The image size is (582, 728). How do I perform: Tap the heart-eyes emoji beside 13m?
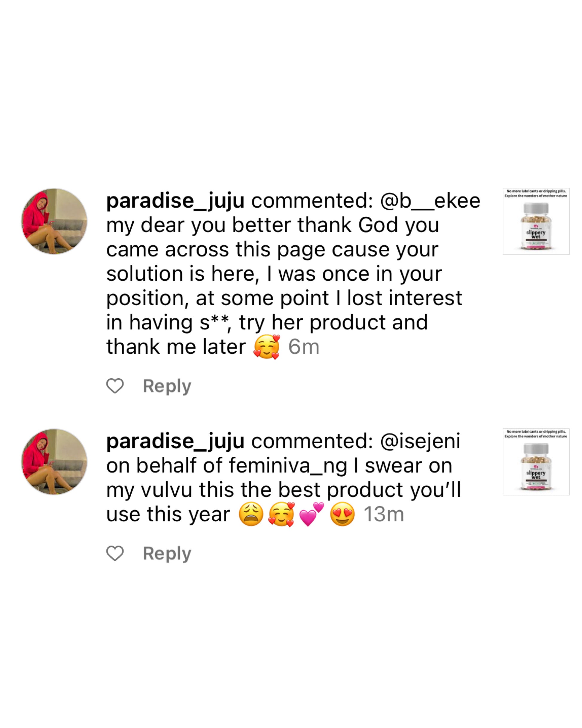342,514
